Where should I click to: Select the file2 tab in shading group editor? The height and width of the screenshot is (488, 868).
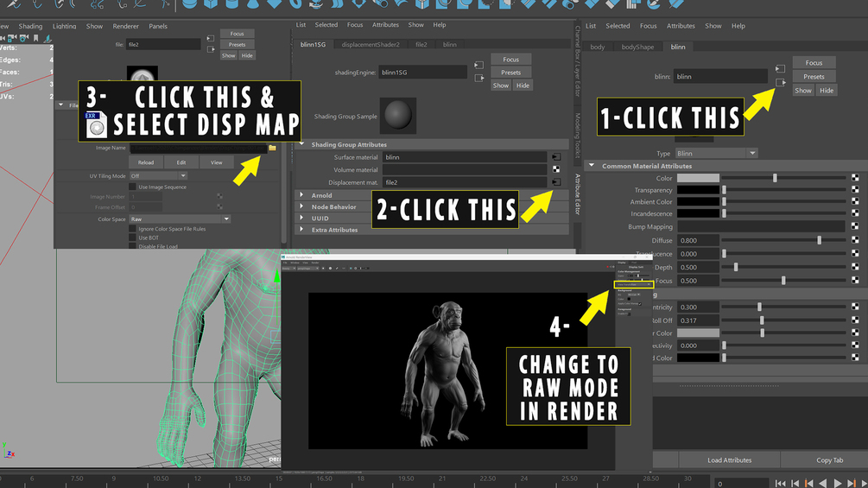pyautogui.click(x=421, y=44)
